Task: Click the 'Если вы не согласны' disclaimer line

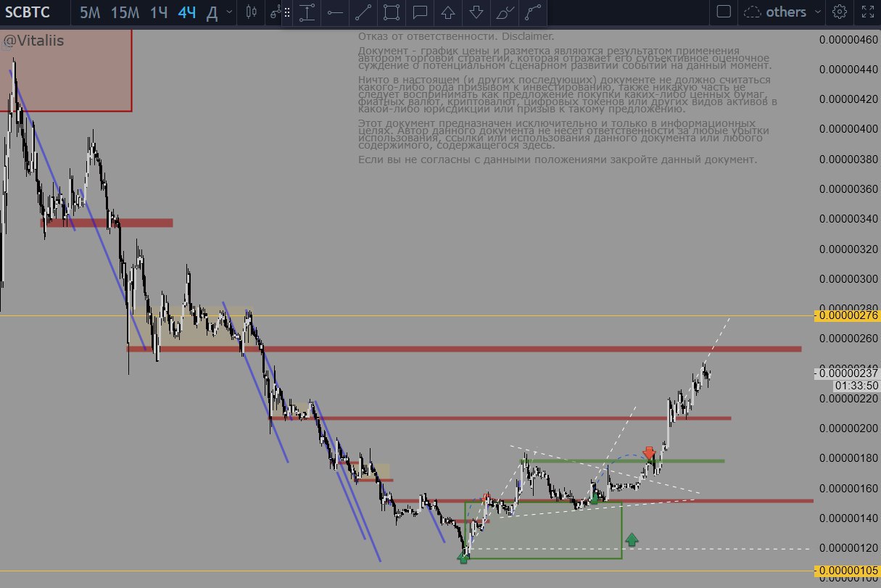Action: coord(558,159)
